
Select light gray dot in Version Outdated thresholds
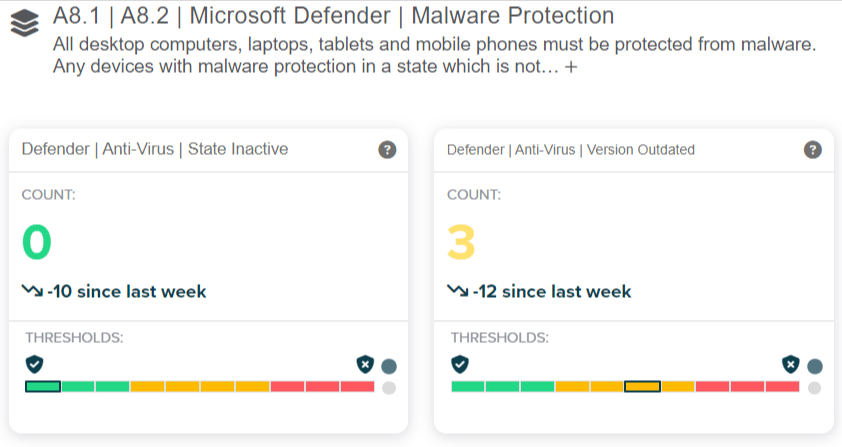pyautogui.click(x=815, y=388)
